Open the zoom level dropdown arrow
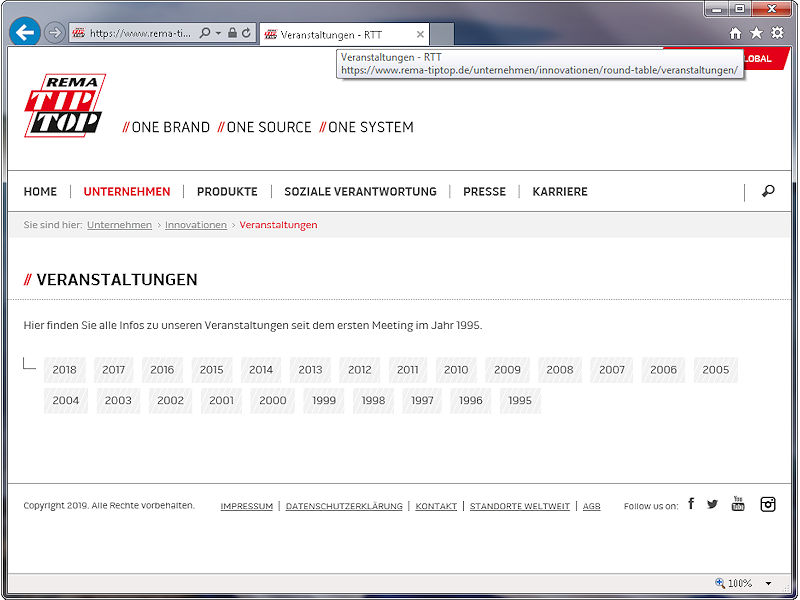Viewport: 800px width, 600px height. point(768,583)
